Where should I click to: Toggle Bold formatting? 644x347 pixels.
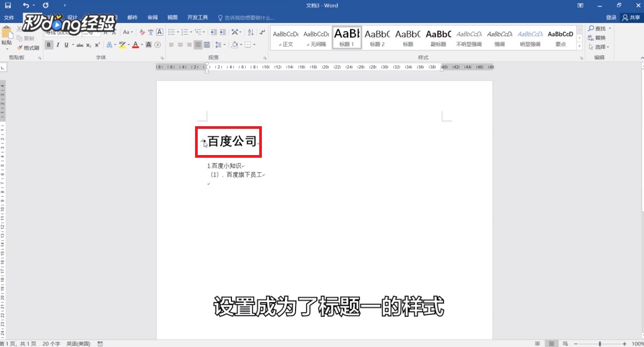pyautogui.click(x=49, y=45)
